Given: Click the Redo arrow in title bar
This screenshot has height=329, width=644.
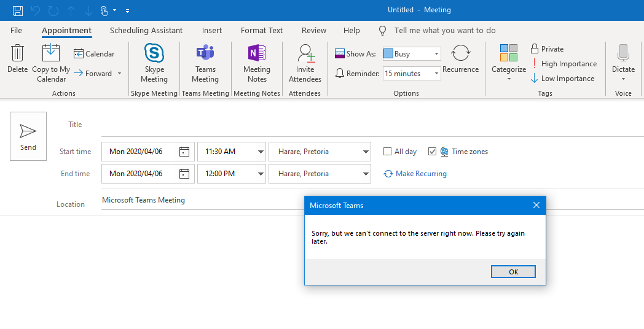Looking at the screenshot, I should 53,10.
